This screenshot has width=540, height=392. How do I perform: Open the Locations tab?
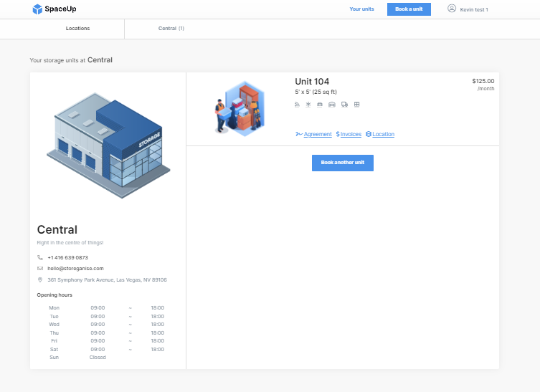click(x=77, y=29)
